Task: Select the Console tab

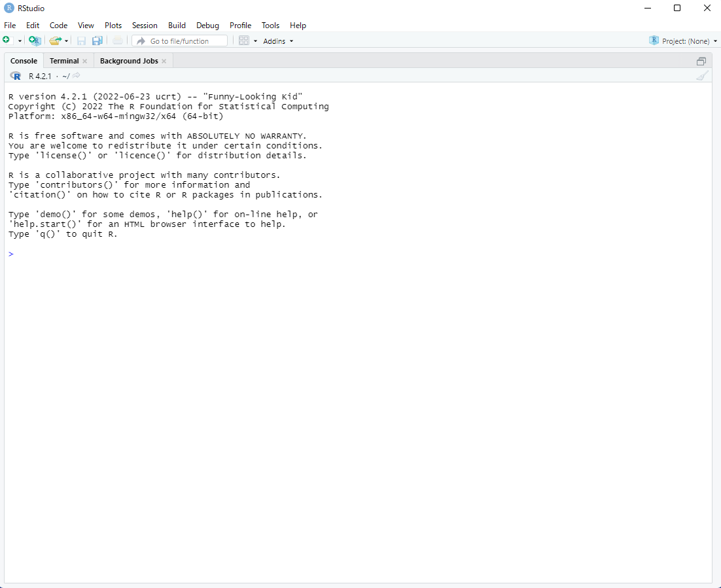Action: [24, 61]
